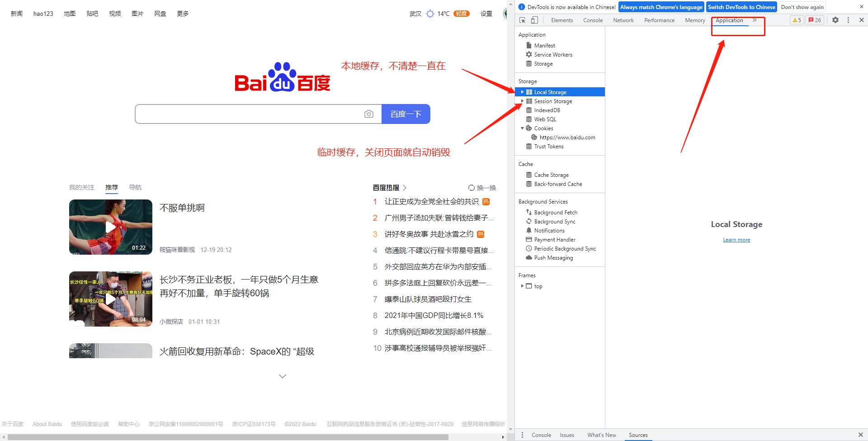Show more DevTools tabs chevron
Image resolution: width=868 pixels, height=441 pixels.
[x=755, y=20]
